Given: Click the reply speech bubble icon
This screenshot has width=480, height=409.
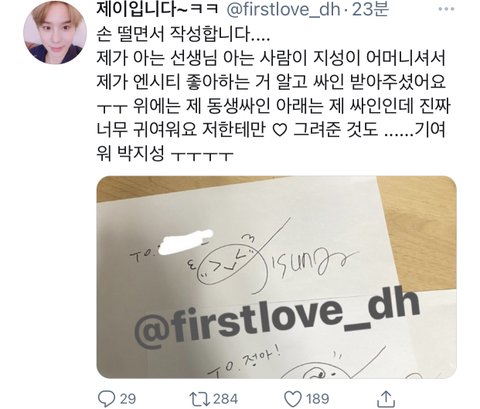Looking at the screenshot, I should click(106, 399).
